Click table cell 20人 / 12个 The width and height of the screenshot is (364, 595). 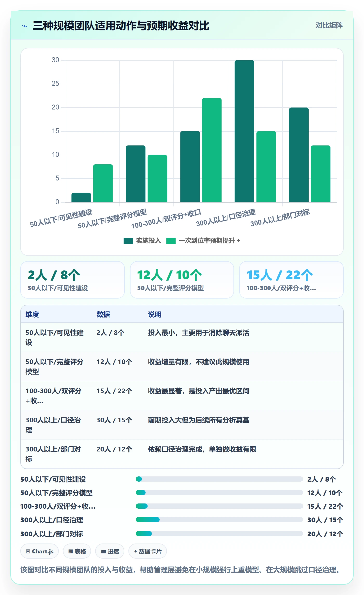click(114, 449)
